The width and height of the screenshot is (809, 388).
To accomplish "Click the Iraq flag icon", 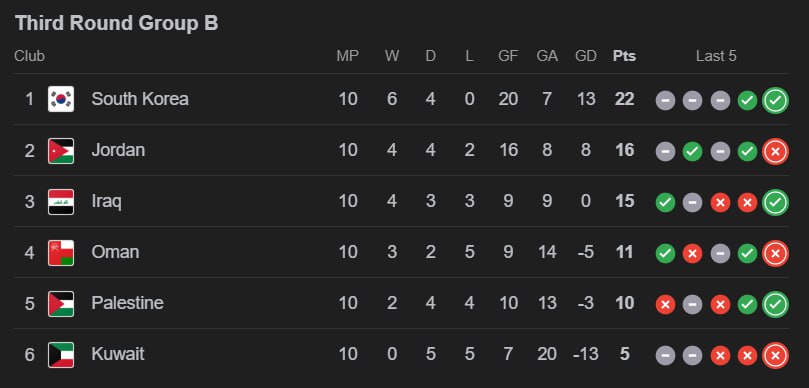I will click(61, 202).
